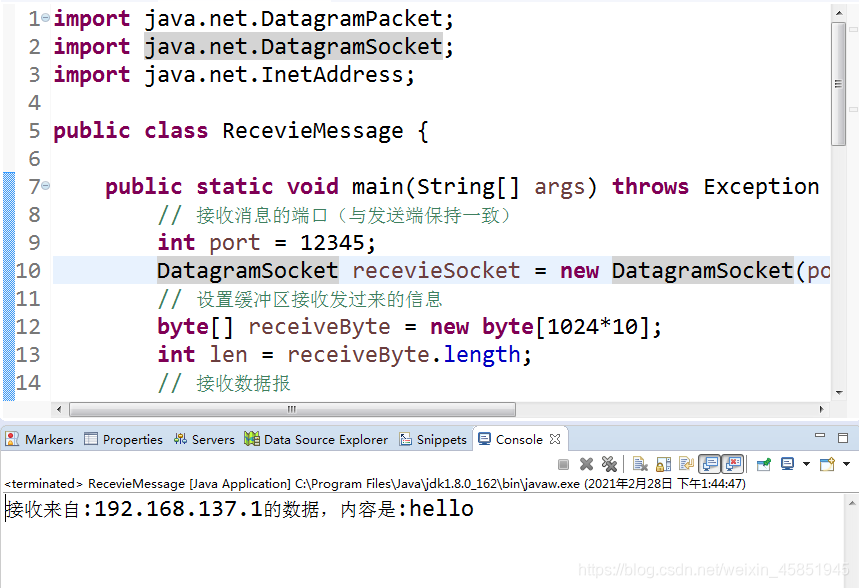Click 'main' method name on line 7
Screen dimensions: 859x588
(377, 187)
